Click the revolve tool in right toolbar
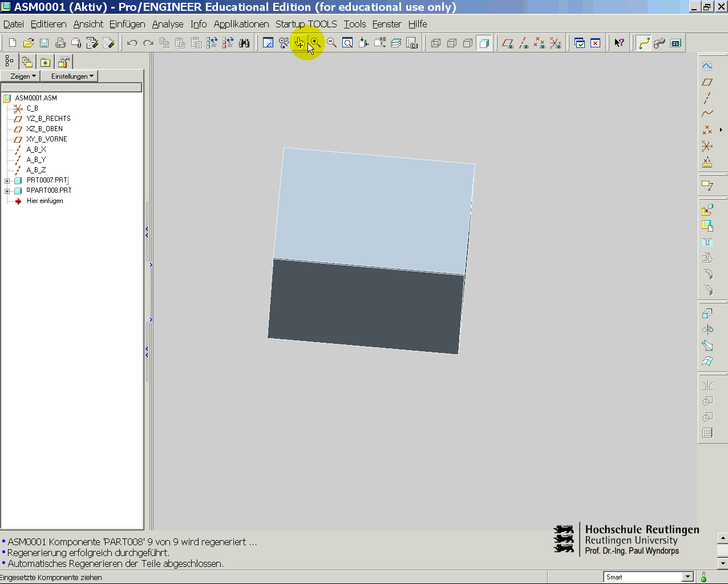 click(707, 329)
